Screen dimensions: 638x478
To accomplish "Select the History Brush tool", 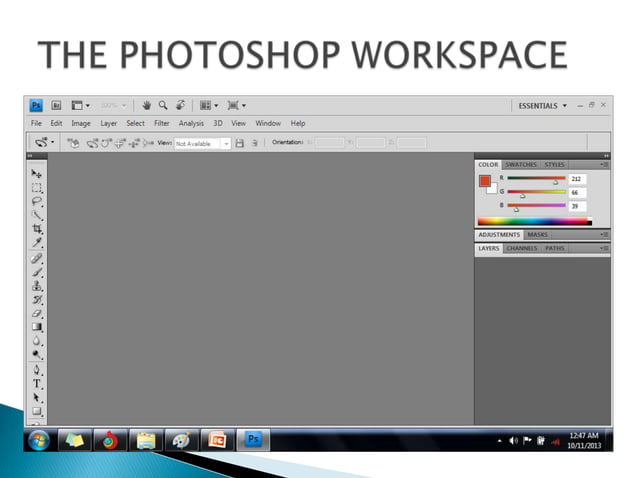I will pos(37,300).
